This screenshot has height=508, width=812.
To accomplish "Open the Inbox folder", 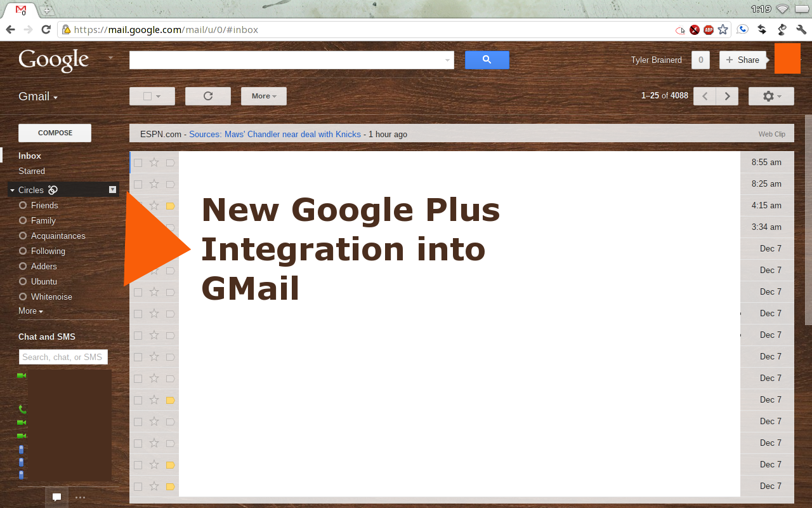I will 30,156.
